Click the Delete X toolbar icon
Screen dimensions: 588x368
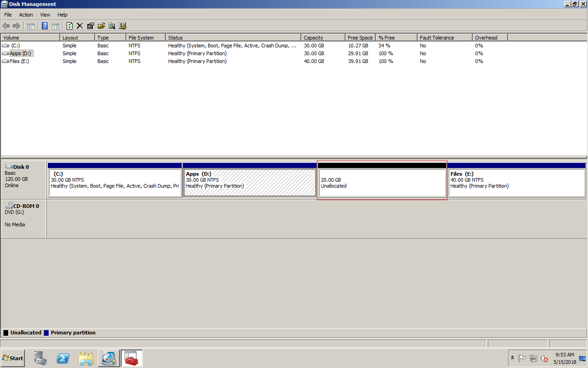[x=80, y=26]
